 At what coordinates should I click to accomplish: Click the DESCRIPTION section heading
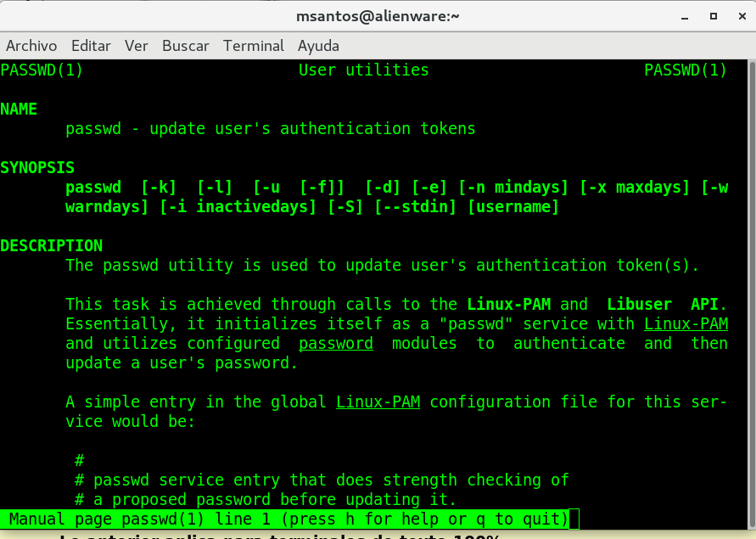(51, 246)
